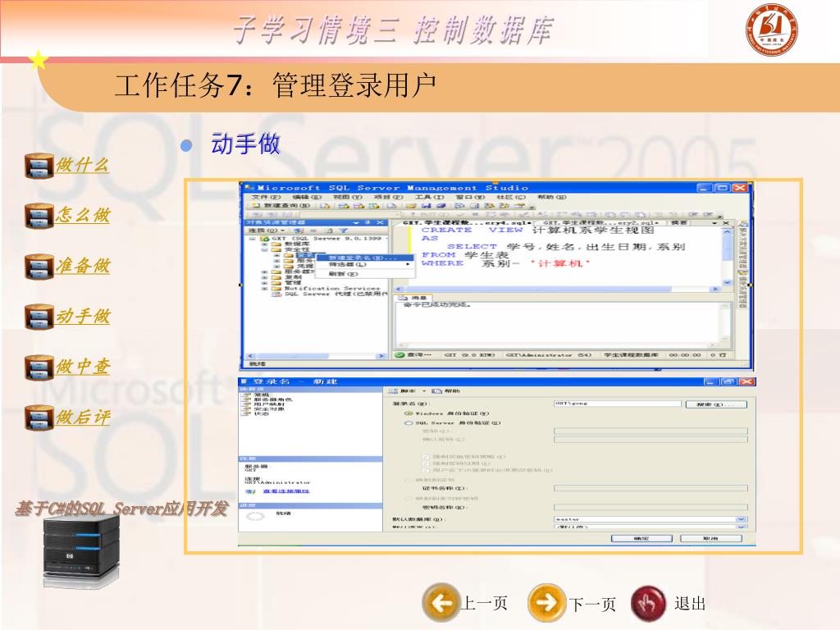Click the 登录名 input field
This screenshot has height=630, width=840.
[x=617, y=404]
